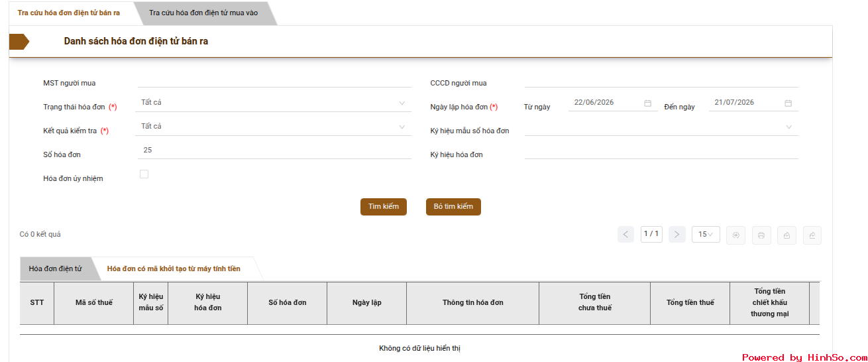This screenshot has width=868, height=362.
Task: Focus the MST người mua input field
Action: click(x=274, y=80)
